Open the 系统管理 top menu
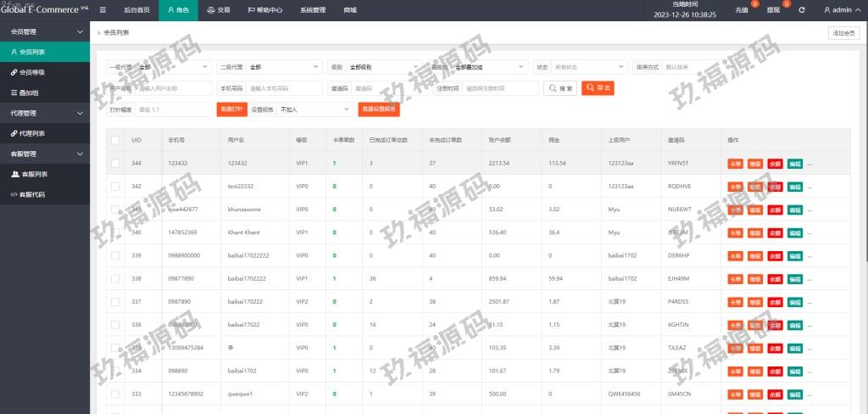 [x=312, y=10]
